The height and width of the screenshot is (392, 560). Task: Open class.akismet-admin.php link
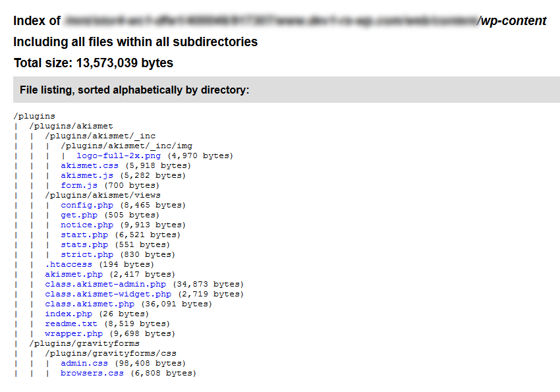click(105, 284)
